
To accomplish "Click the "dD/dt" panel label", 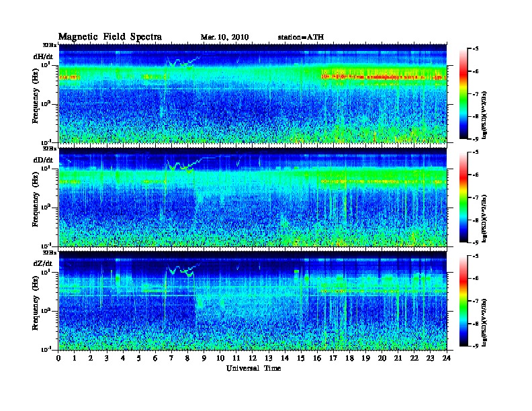I will coord(43,160).
